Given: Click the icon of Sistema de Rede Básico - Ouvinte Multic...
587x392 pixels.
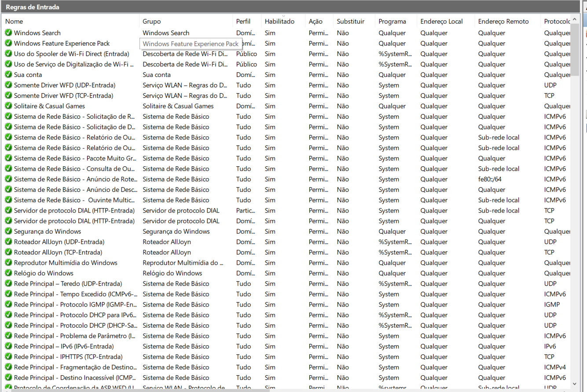Looking at the screenshot, I should (8, 200).
